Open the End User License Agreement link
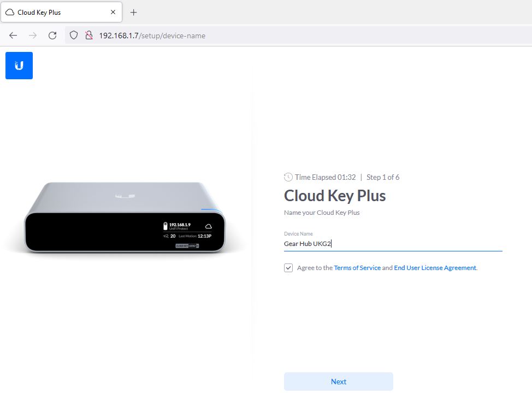532x393 pixels. click(435, 268)
